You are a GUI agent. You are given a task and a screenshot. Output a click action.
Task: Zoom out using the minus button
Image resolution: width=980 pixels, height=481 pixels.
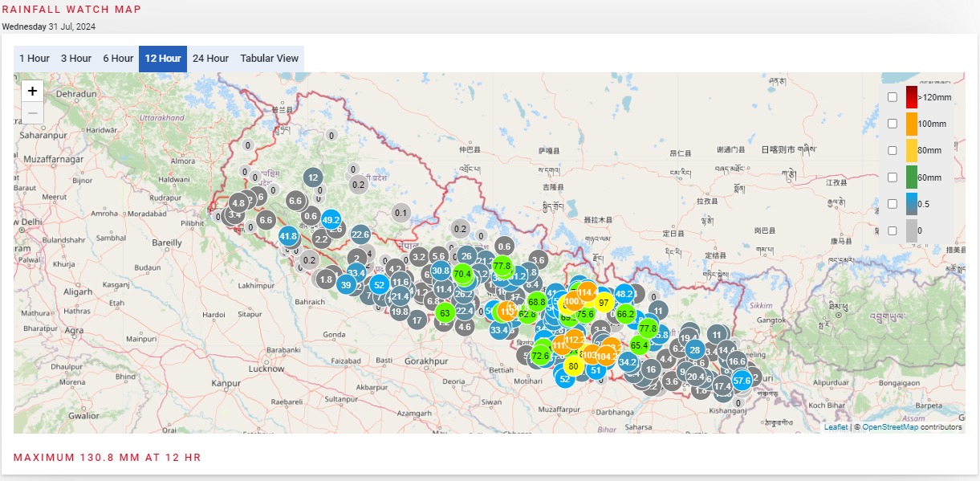pos(32,113)
